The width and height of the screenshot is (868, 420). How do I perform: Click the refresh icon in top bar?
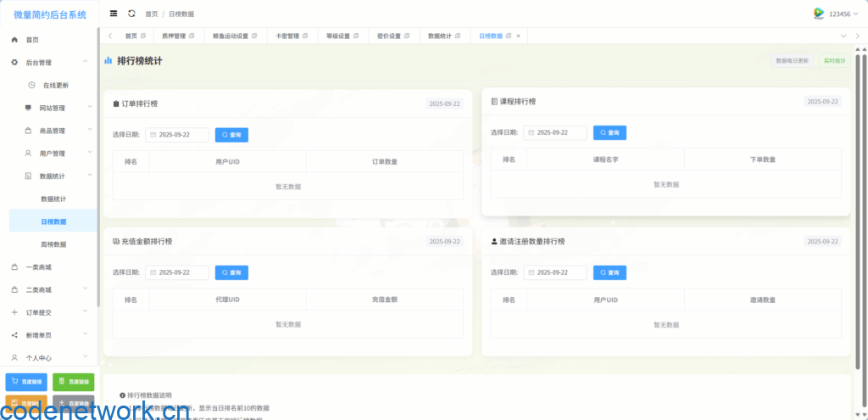(131, 14)
